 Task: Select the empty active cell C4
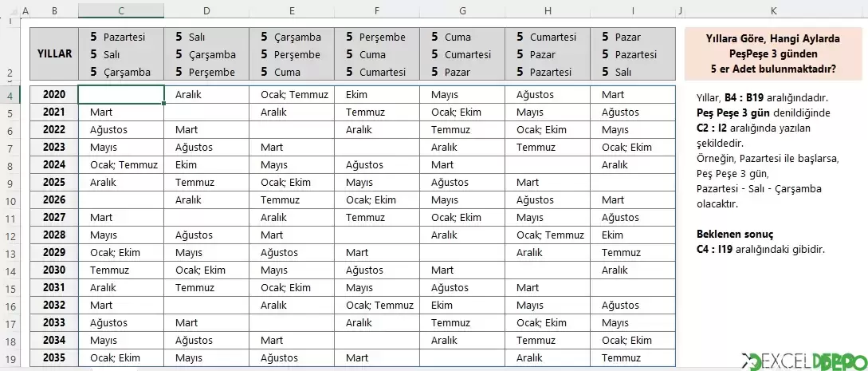121,94
